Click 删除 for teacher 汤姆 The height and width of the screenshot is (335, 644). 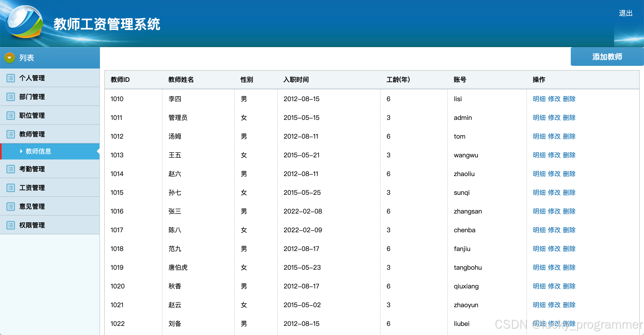point(569,136)
